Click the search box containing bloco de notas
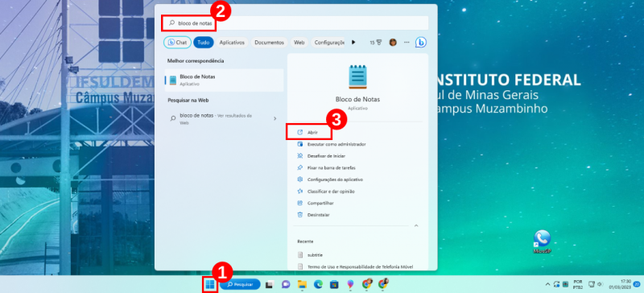This screenshot has height=293, width=644. pos(295,23)
